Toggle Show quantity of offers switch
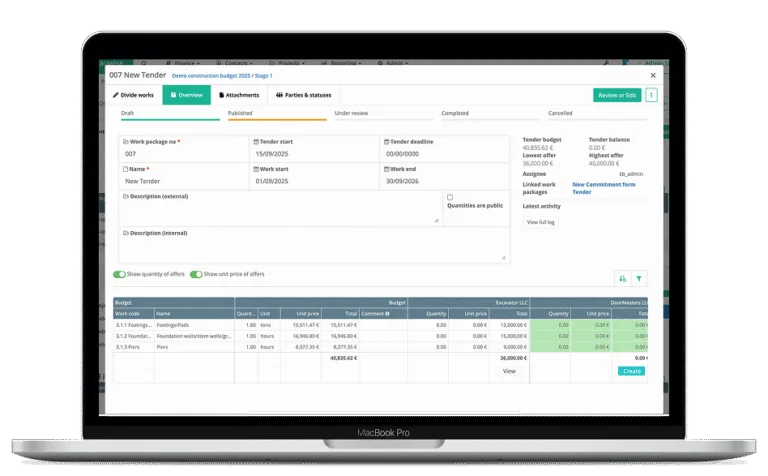Screen dimensions: 768x476 pos(119,274)
